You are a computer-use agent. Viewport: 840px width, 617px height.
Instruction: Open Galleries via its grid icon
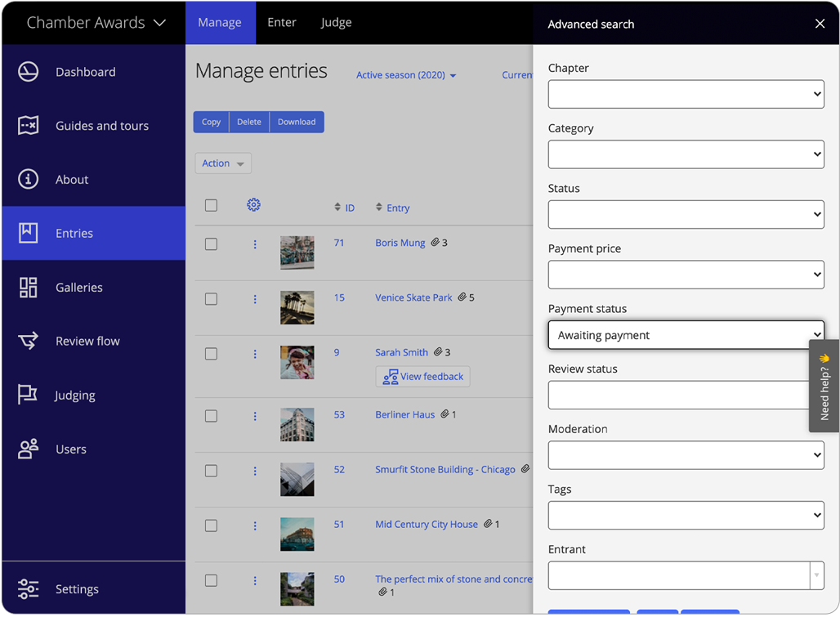[x=29, y=288]
